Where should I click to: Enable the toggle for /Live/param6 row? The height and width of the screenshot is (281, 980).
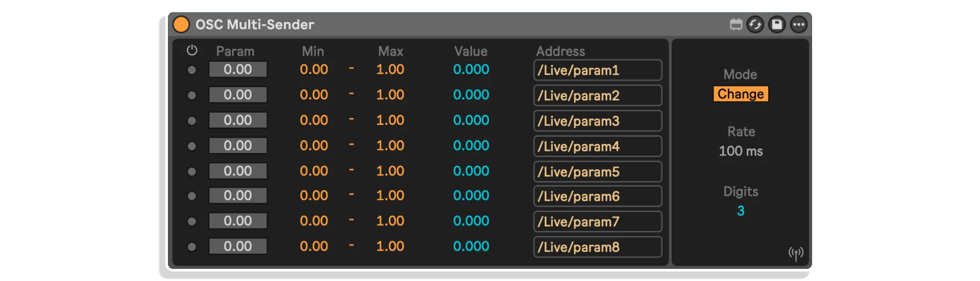coord(192,196)
